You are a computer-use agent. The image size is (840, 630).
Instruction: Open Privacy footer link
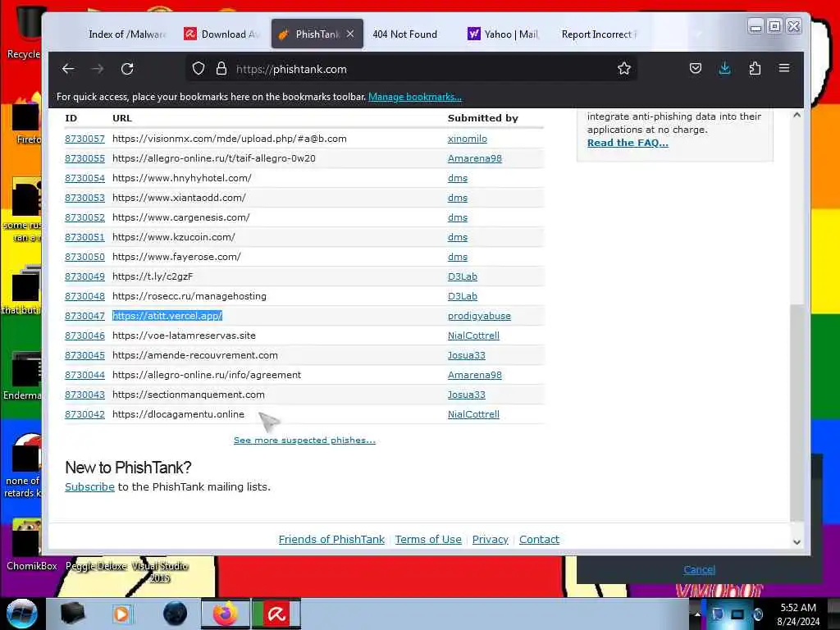[490, 540]
